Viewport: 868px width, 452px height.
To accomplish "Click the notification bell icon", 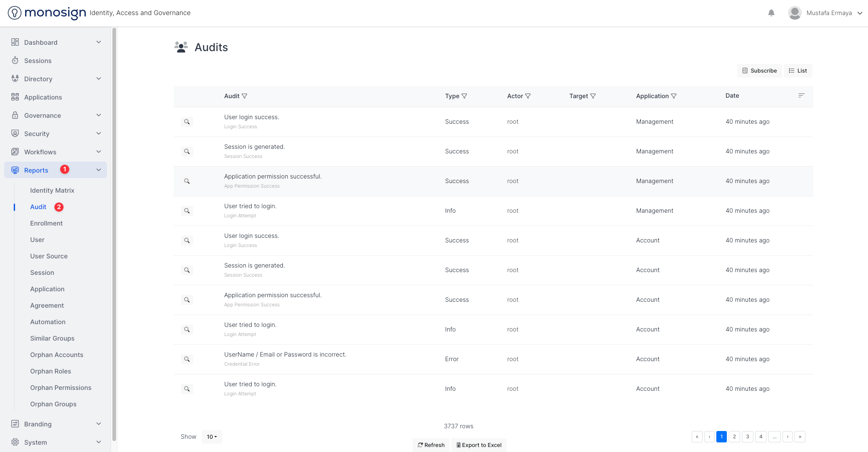I will point(771,13).
